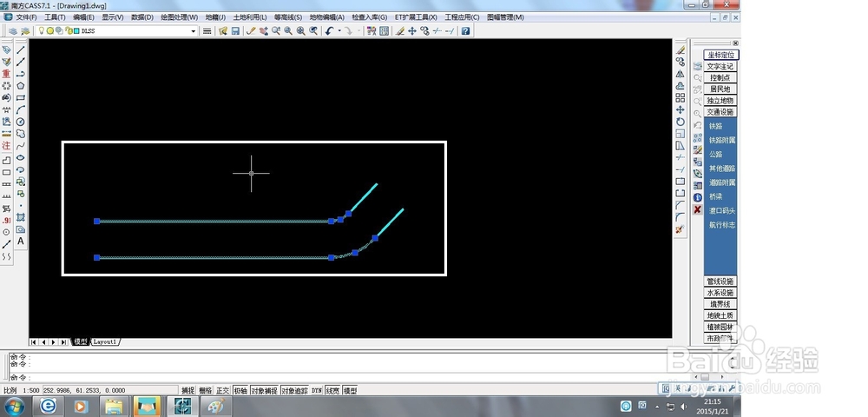Click the Rotate tool on the right toolbar
The width and height of the screenshot is (868, 417).
681,122
